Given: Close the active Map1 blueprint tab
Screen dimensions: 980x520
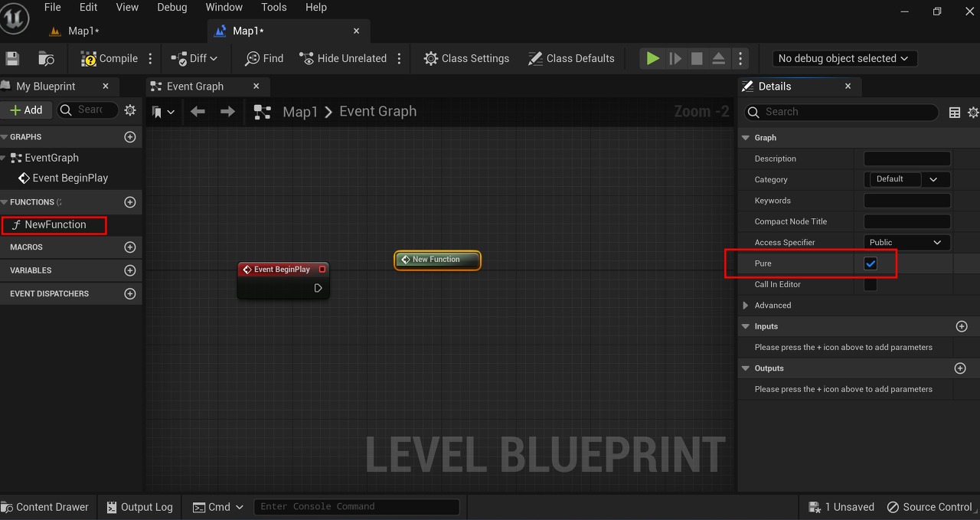Looking at the screenshot, I should pos(356,31).
